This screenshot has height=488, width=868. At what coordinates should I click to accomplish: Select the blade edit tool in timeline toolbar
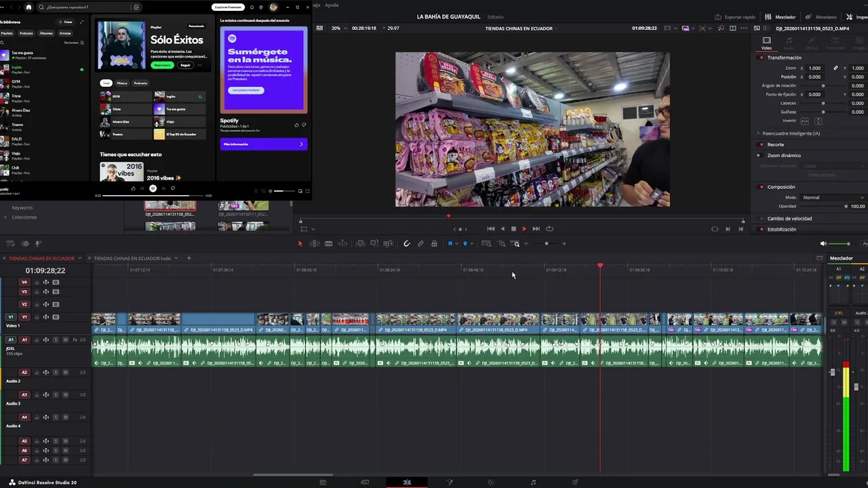click(328, 243)
